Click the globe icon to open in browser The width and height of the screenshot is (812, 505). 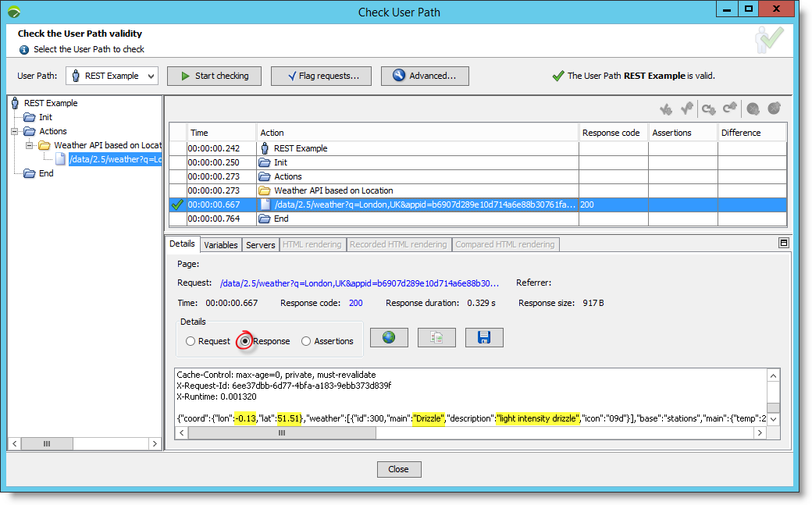(x=389, y=337)
